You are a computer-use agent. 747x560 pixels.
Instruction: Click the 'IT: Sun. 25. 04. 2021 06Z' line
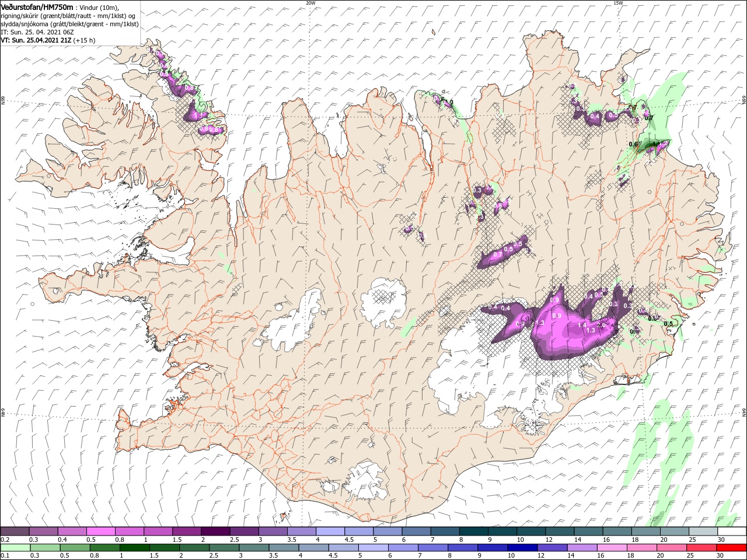(x=37, y=32)
